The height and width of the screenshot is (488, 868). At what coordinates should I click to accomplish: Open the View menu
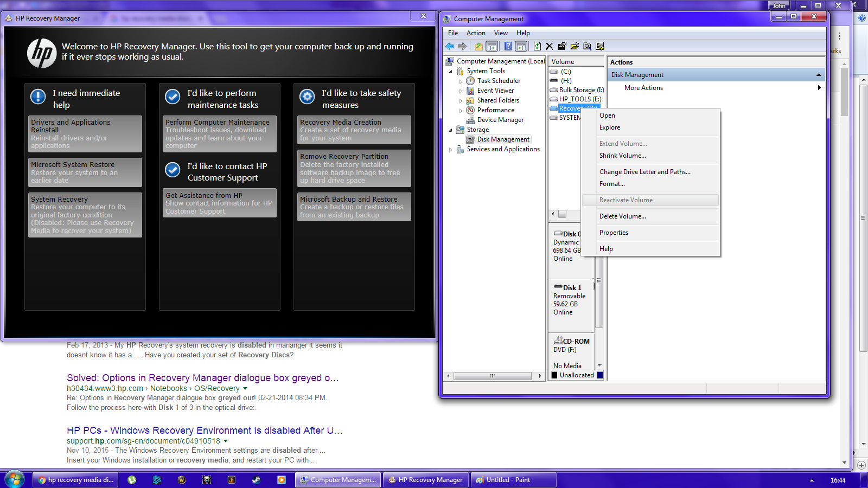[501, 33]
